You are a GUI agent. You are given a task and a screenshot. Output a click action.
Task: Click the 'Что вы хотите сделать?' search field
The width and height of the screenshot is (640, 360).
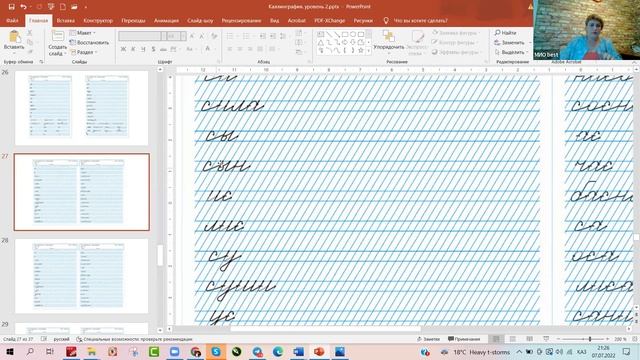tap(420, 20)
